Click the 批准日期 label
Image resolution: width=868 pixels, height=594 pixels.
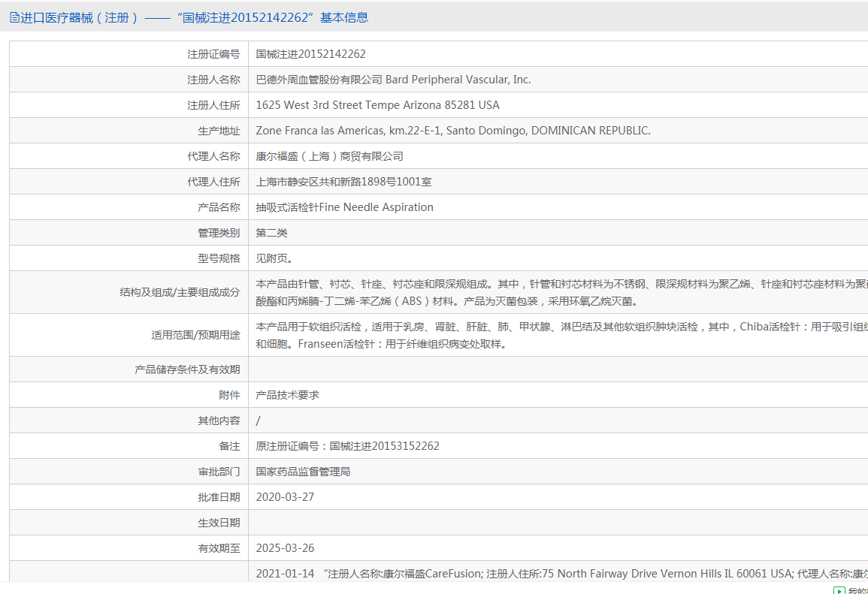tap(219, 497)
